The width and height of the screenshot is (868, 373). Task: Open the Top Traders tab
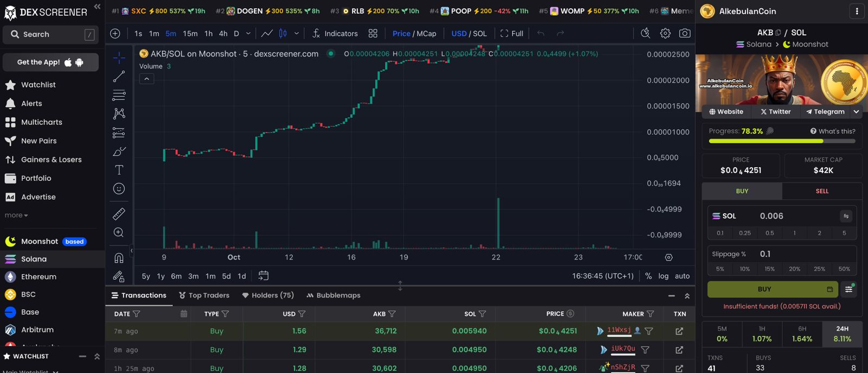click(204, 295)
